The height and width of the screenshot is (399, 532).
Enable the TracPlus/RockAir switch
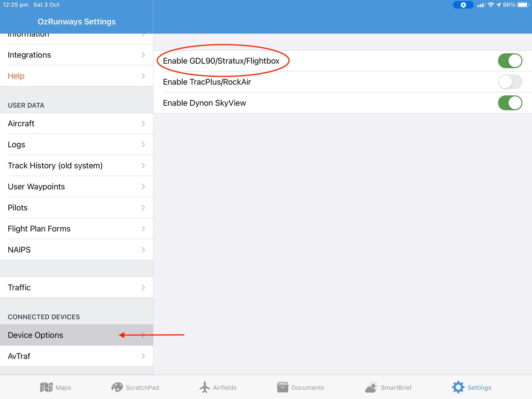(x=510, y=82)
